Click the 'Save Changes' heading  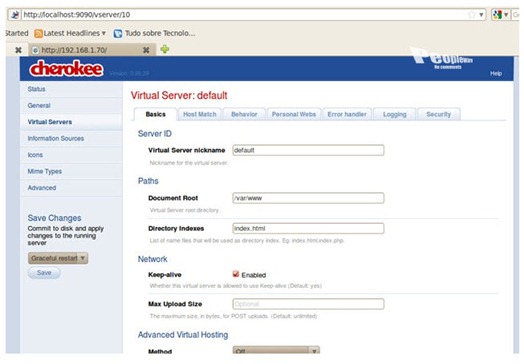point(54,218)
